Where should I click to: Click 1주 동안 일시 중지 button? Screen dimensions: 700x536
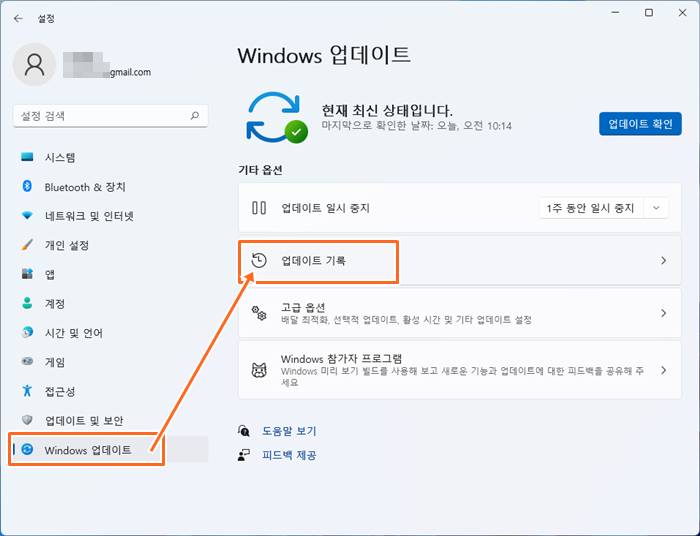tap(591, 208)
